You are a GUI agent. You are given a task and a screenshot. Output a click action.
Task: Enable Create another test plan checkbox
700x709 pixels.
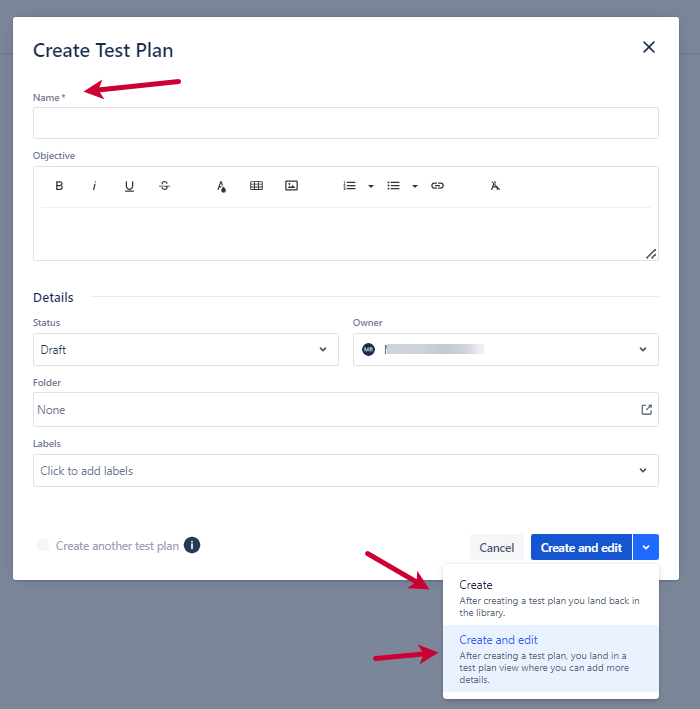click(x=43, y=545)
